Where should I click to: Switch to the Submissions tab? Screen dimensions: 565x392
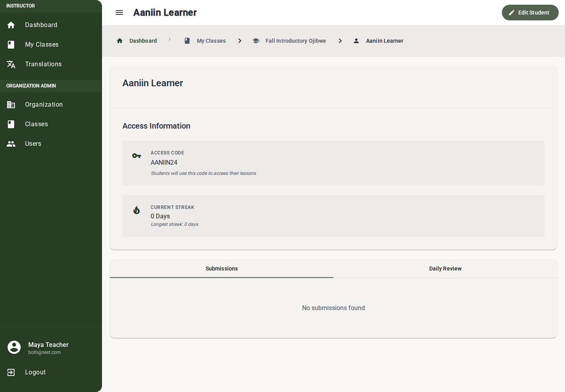pyautogui.click(x=222, y=269)
